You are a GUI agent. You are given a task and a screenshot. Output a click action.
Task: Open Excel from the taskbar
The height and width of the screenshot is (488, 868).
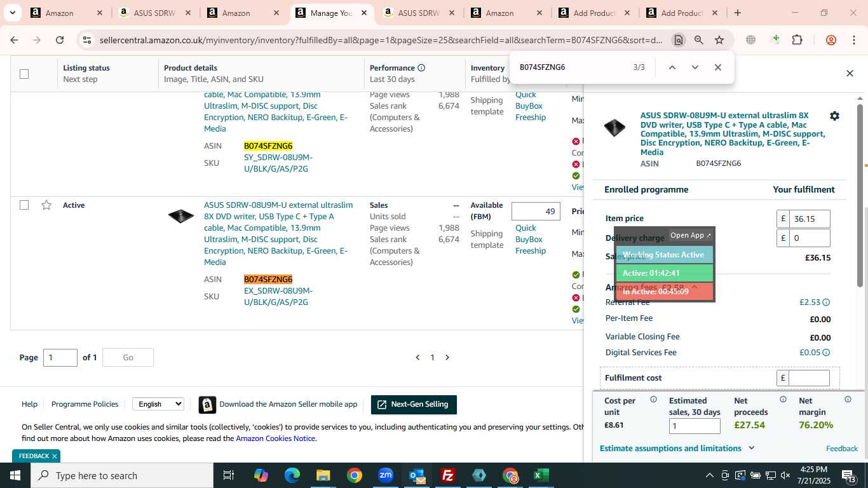[541, 475]
